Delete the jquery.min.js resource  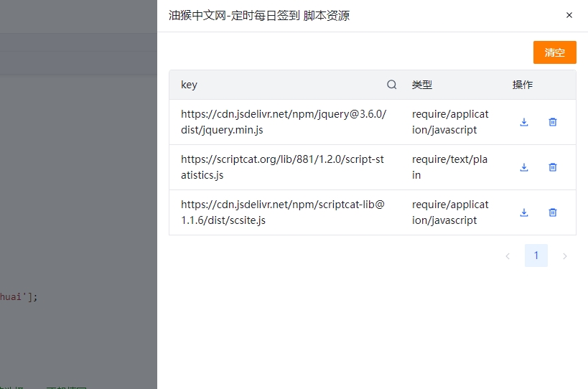(x=553, y=122)
